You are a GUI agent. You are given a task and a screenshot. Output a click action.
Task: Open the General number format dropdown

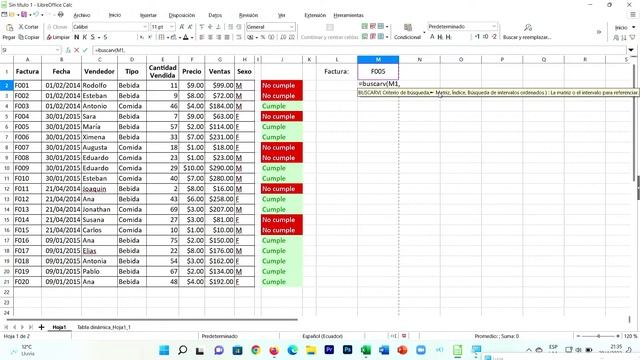click(x=291, y=27)
